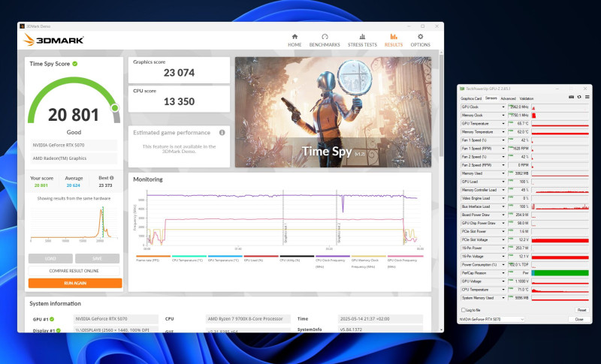601x364 pixels.
Task: Open the info icon for Estimated game performance
Action: 222,132
